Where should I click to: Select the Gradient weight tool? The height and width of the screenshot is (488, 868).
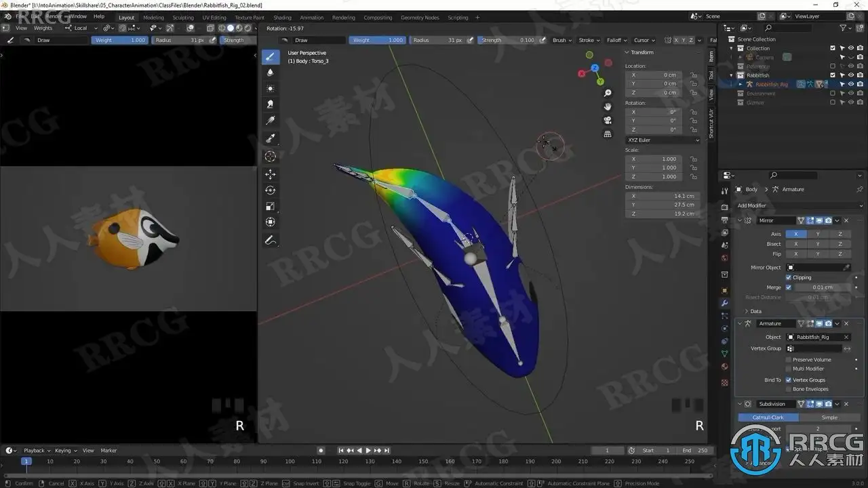click(x=271, y=121)
